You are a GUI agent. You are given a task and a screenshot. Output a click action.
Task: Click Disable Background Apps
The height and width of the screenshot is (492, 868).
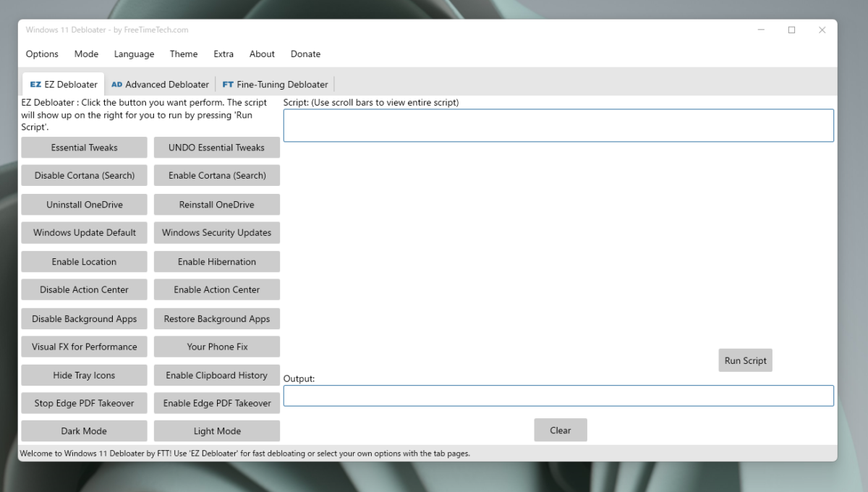coord(84,319)
